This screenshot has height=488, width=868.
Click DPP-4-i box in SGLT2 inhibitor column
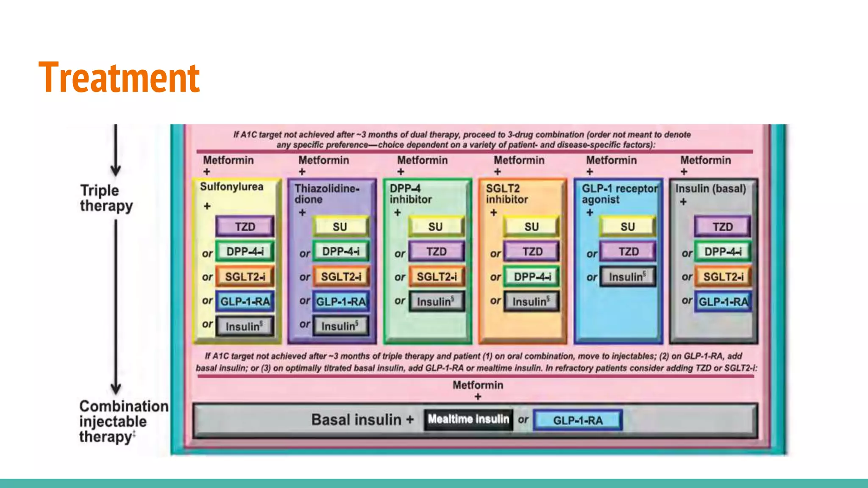coord(532,277)
